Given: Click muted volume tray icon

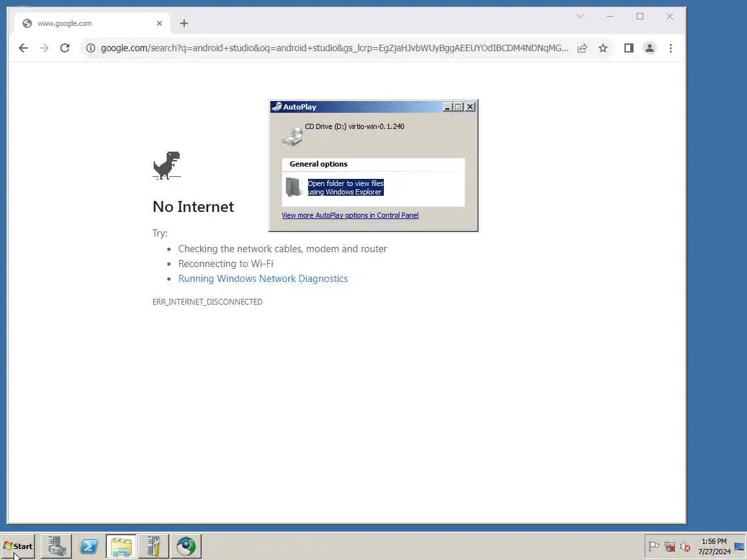Looking at the screenshot, I should coord(685,546).
